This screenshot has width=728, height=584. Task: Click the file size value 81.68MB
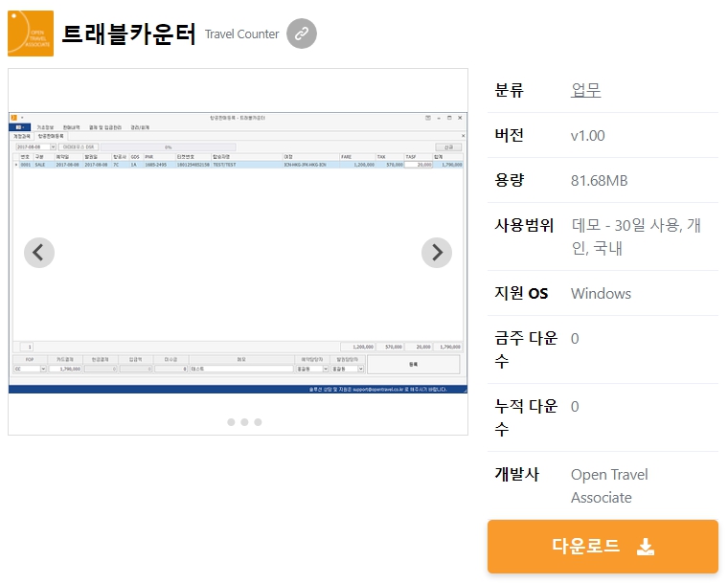click(x=600, y=180)
